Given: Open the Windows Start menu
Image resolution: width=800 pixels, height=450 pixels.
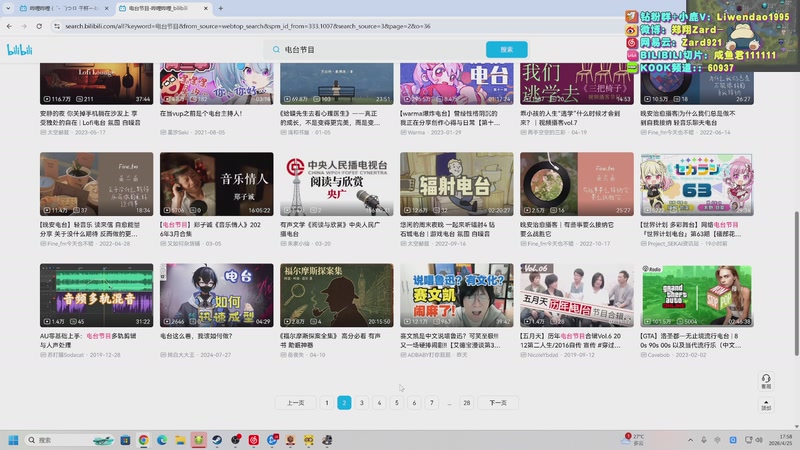Looking at the screenshot, I should tap(13, 440).
